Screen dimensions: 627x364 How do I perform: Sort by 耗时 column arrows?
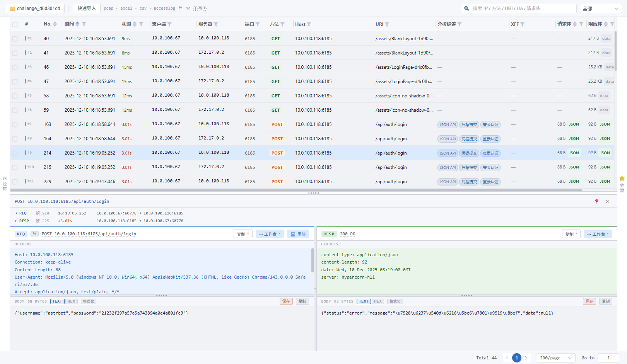pos(135,24)
